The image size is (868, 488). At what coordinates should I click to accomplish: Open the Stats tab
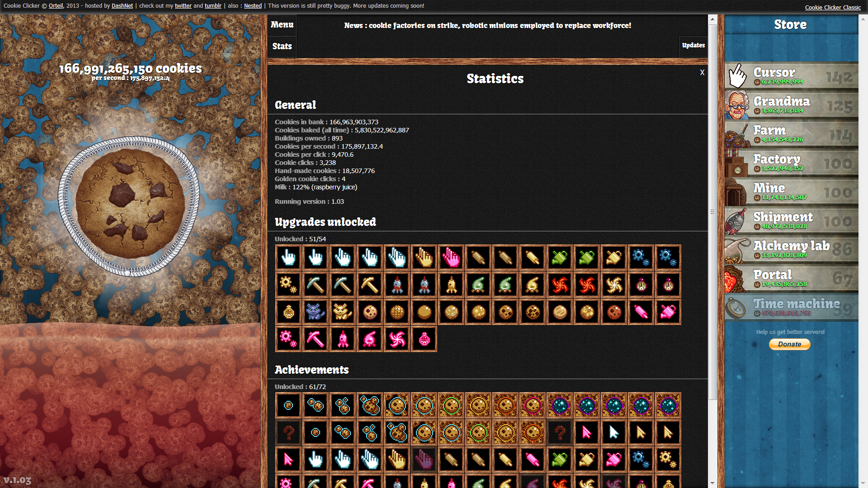pyautogui.click(x=282, y=46)
